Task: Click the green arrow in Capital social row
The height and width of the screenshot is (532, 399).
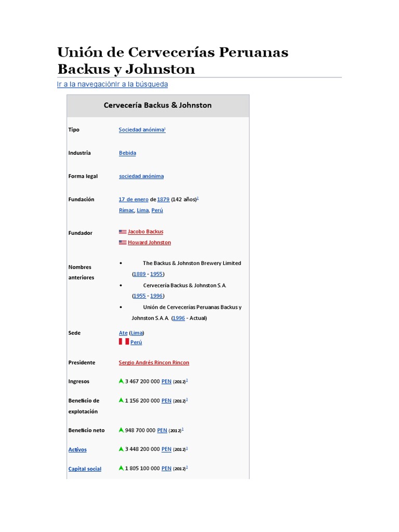Action: click(x=121, y=468)
